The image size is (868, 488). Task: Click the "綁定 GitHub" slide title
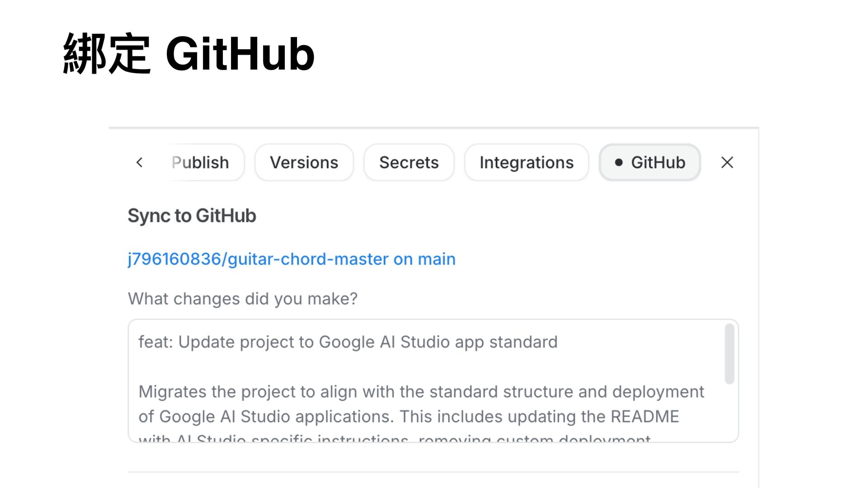(189, 54)
